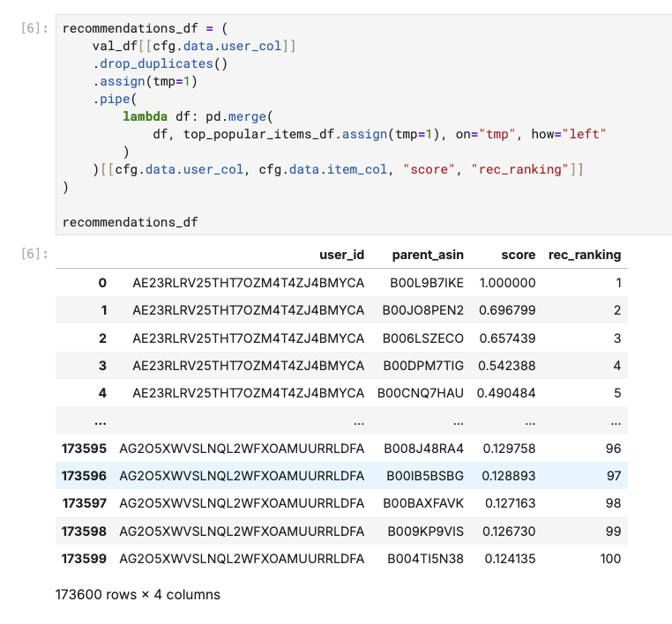Click the user_id column header
The image size is (672, 624).
pos(341,255)
